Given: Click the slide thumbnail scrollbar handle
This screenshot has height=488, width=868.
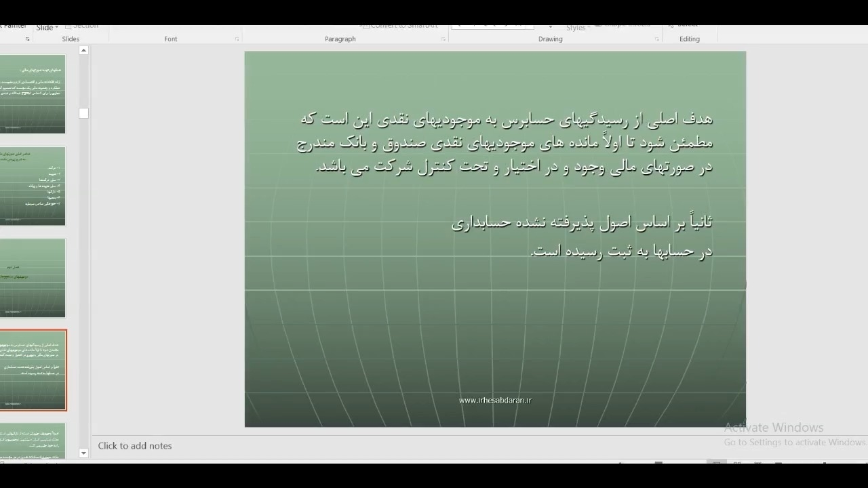Looking at the screenshot, I should click(x=83, y=113).
